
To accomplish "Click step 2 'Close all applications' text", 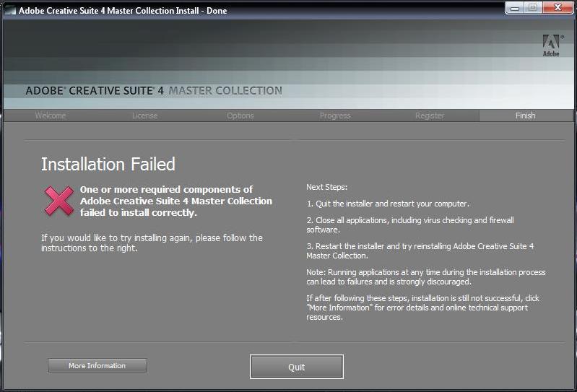I will (x=410, y=225).
